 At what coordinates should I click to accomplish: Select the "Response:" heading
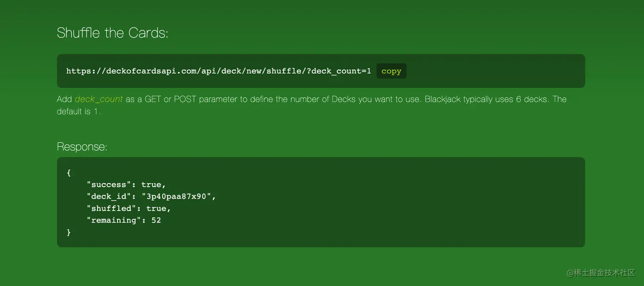coord(82,147)
